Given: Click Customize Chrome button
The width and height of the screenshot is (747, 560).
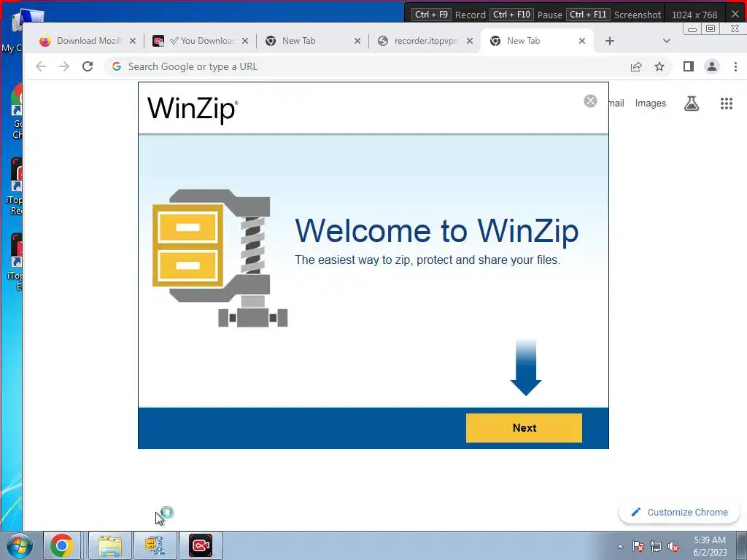Looking at the screenshot, I should coord(679,513).
